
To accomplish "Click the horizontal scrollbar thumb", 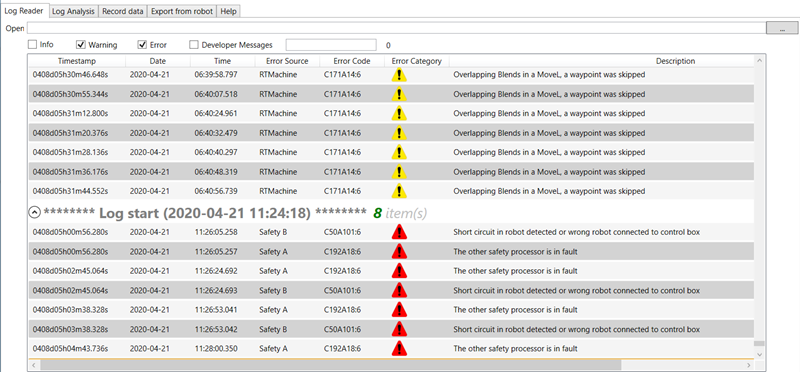I will tap(331, 365).
